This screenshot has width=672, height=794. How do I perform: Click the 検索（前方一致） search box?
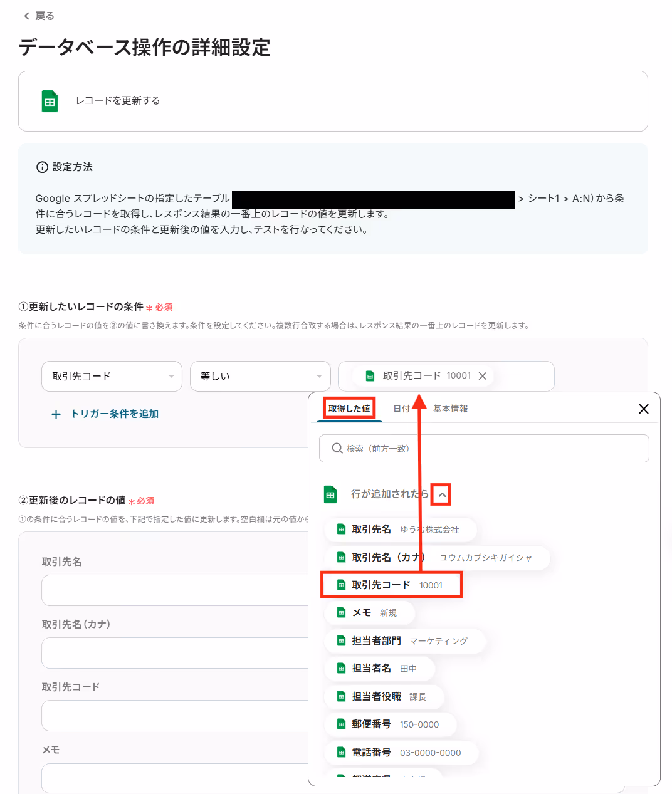click(x=484, y=448)
